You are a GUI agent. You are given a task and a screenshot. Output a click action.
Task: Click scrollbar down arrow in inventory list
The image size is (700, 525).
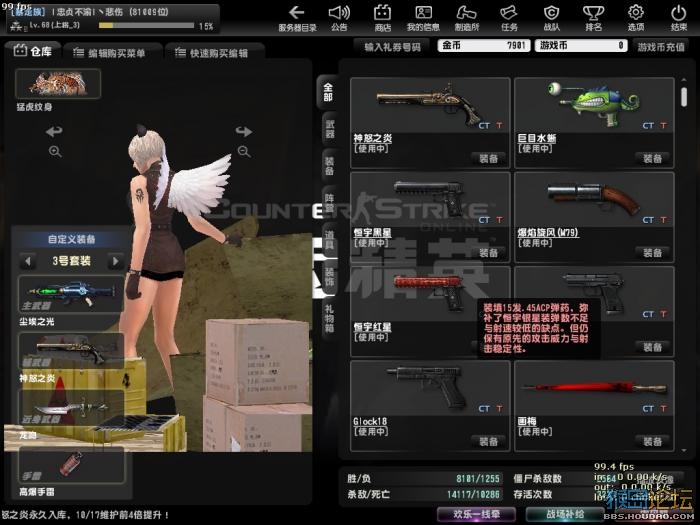pos(684,451)
